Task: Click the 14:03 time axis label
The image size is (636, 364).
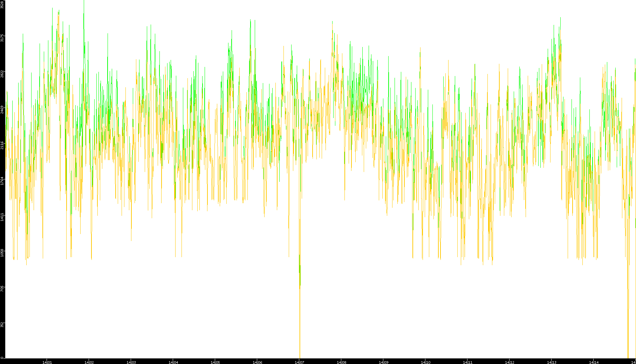Action: [x=131, y=362]
